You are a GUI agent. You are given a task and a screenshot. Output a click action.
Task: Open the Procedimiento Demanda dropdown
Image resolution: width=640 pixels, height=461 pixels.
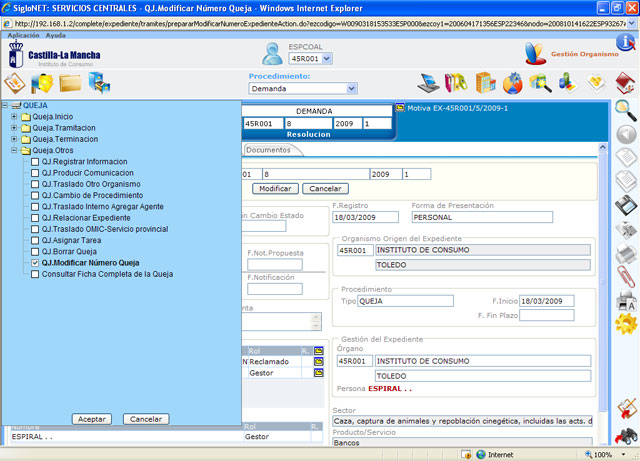[x=351, y=89]
